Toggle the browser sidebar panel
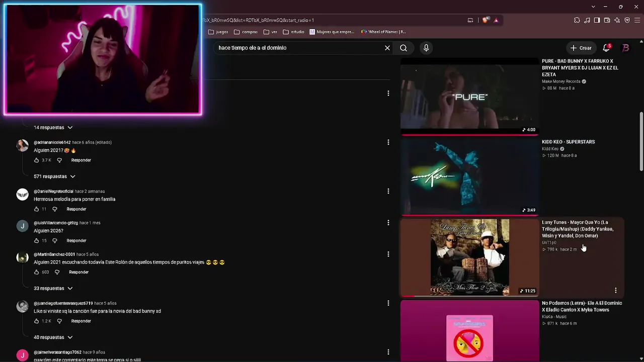The width and height of the screenshot is (644, 362). [597, 20]
